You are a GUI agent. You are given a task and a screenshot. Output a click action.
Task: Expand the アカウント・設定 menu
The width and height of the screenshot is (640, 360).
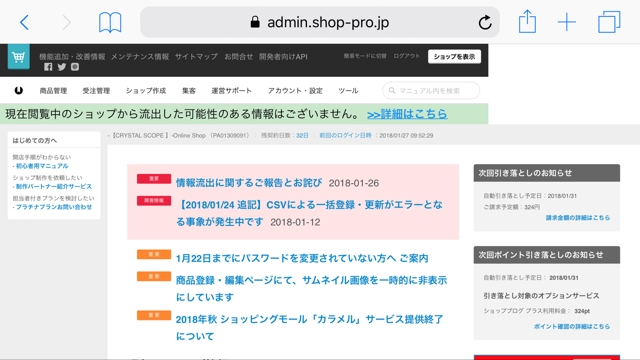pos(295,91)
